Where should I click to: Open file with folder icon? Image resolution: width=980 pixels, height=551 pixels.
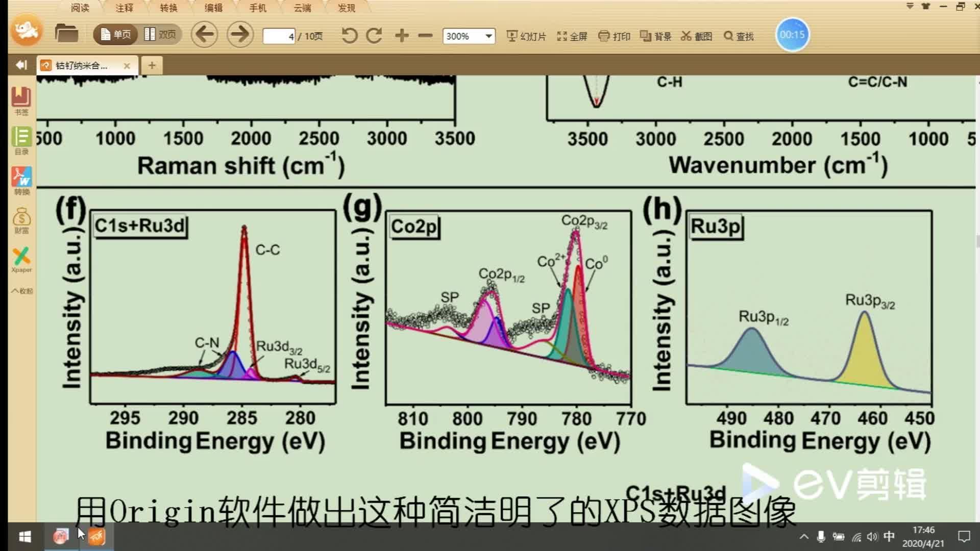pyautogui.click(x=66, y=34)
